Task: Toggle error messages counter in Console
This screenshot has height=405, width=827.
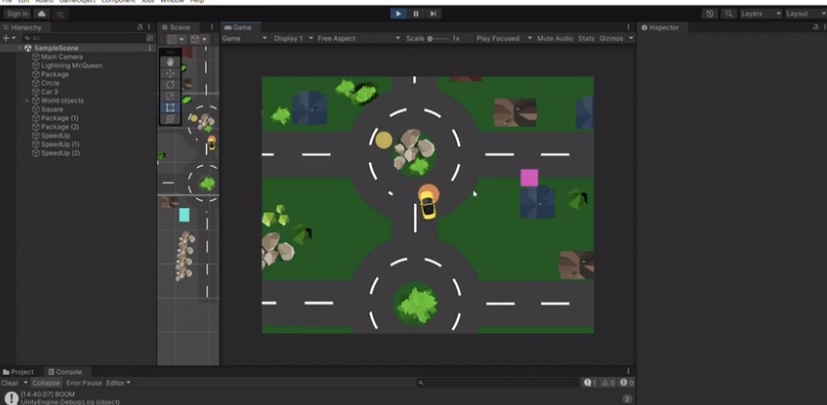Action: pos(627,383)
